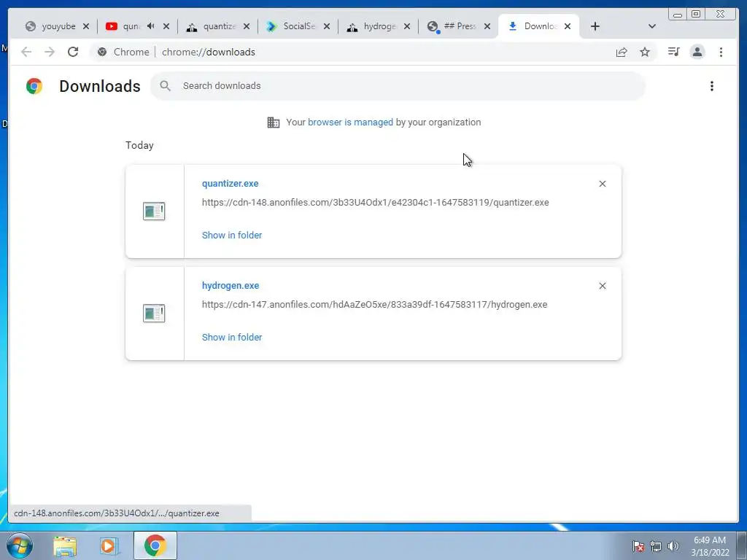Open the Downloads page more actions menu
The width and height of the screenshot is (747, 560).
click(712, 86)
